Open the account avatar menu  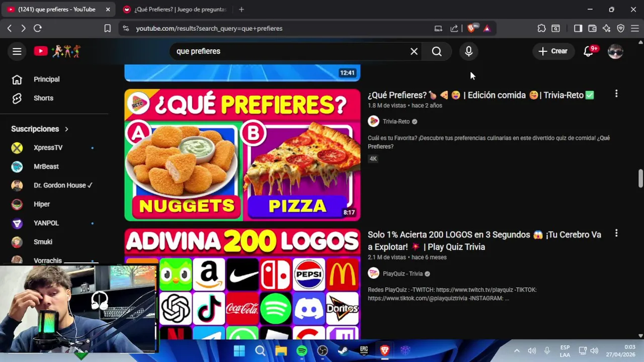pyautogui.click(x=615, y=51)
